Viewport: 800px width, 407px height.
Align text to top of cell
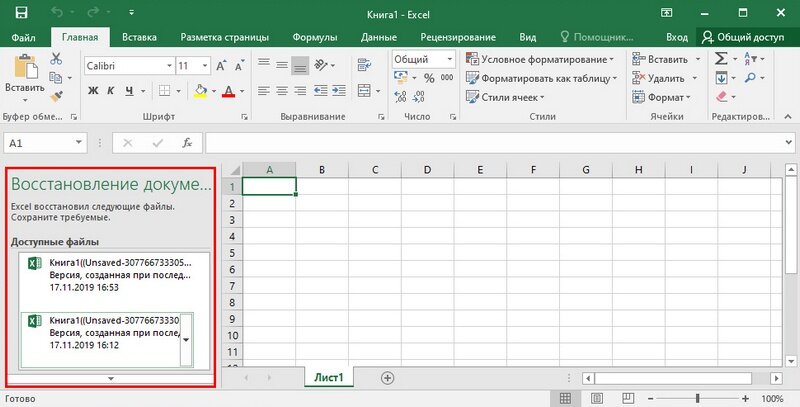264,65
